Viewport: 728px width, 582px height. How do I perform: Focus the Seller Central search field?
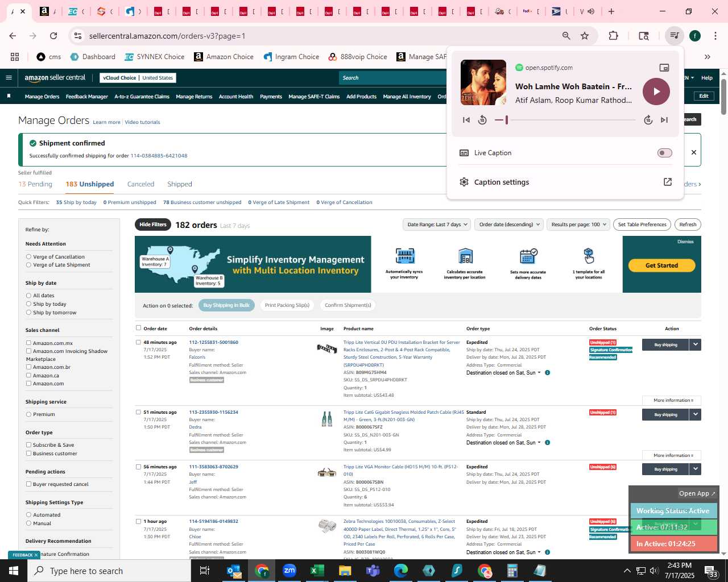(x=392, y=78)
